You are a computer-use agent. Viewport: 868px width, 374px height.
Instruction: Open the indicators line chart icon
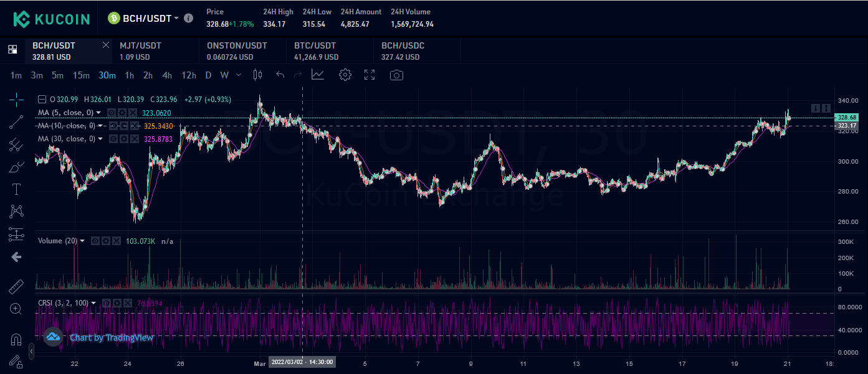(x=318, y=75)
